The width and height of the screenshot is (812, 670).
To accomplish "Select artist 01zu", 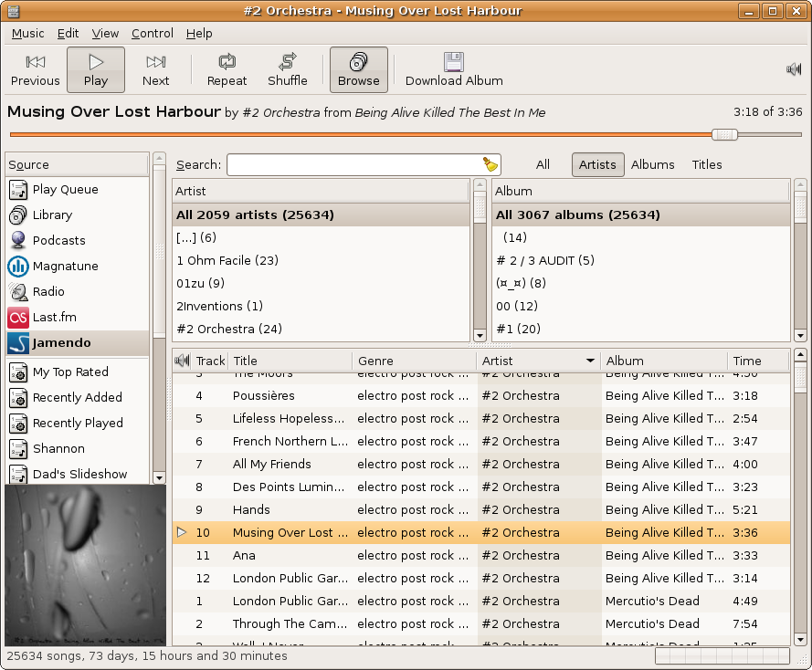I will (322, 283).
